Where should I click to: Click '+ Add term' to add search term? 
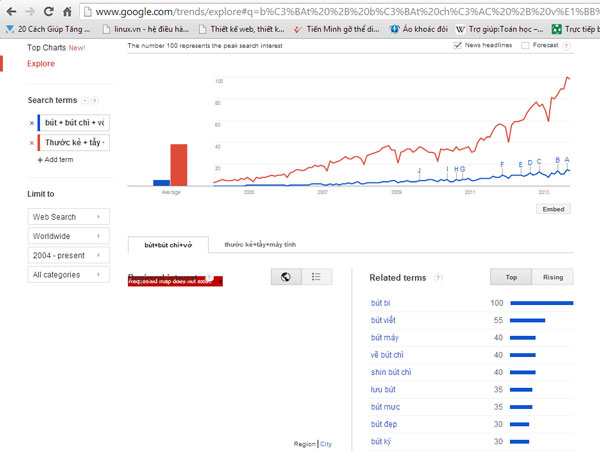click(x=55, y=160)
